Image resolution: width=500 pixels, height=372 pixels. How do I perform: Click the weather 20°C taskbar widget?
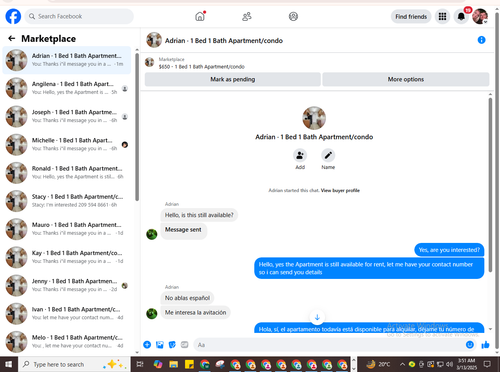tap(378, 364)
